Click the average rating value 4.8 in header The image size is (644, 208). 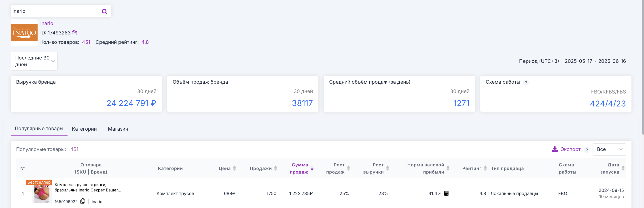[x=145, y=42]
